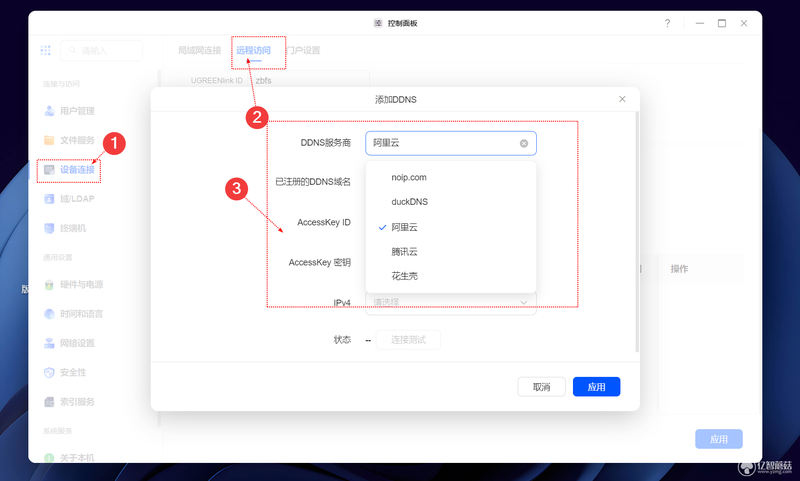Open 用户管理 in sidebar
This screenshot has width=800, height=481.
click(x=77, y=111)
